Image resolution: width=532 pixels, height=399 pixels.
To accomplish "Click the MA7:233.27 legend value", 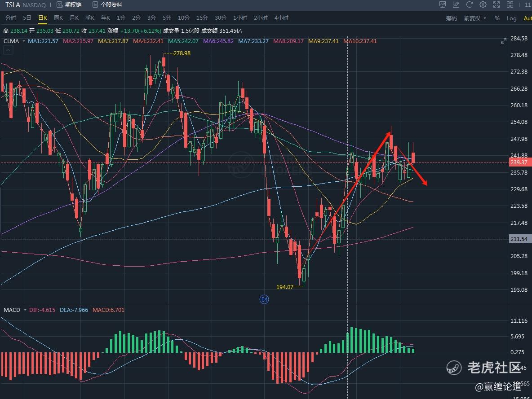I will [253, 41].
